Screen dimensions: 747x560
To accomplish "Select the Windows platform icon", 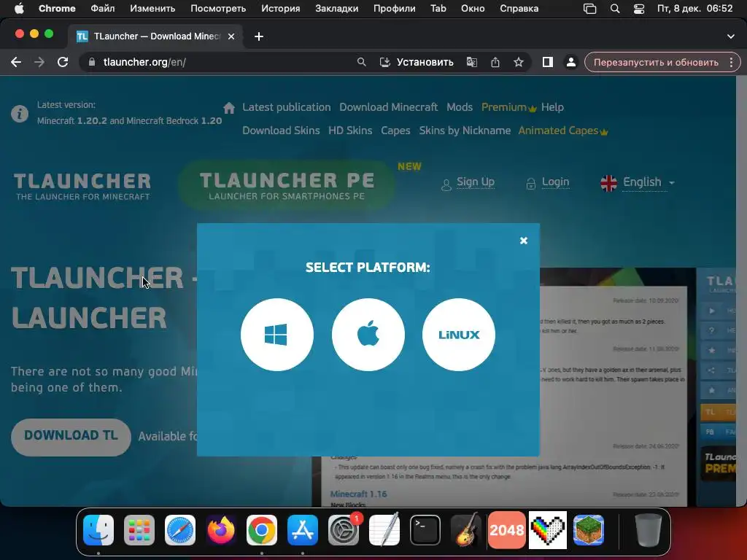I will (x=276, y=334).
